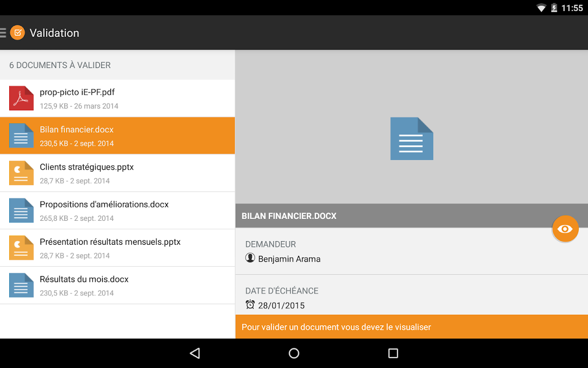Tap the orange eye button to view the document

[565, 229]
